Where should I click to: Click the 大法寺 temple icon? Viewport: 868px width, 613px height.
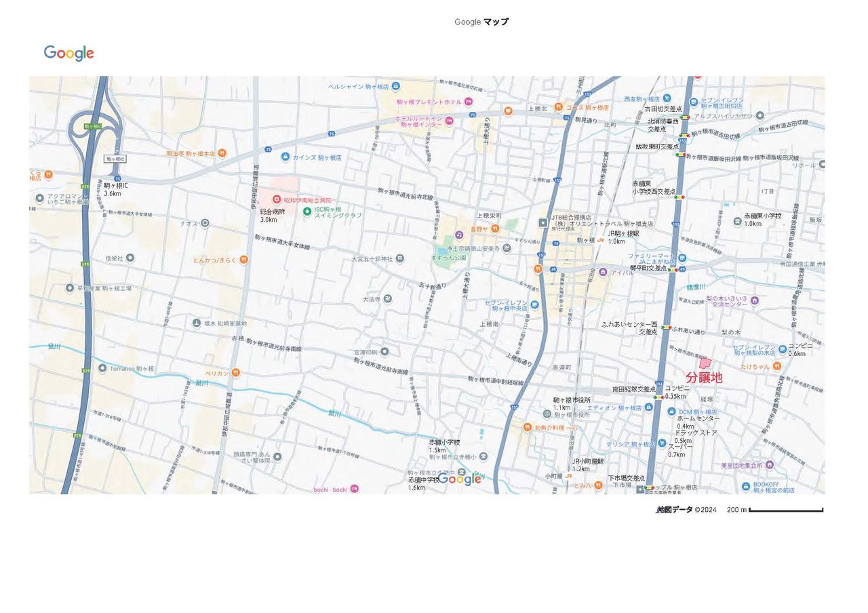[387, 299]
